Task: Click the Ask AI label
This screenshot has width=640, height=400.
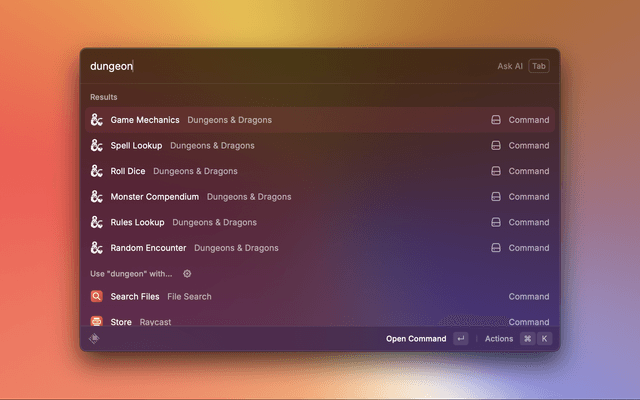Action: click(510, 66)
